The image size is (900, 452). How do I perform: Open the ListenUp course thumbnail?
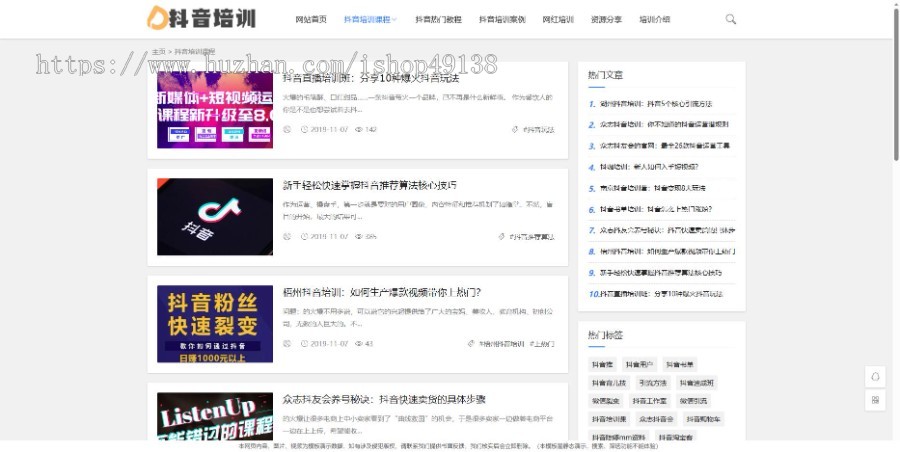215,416
